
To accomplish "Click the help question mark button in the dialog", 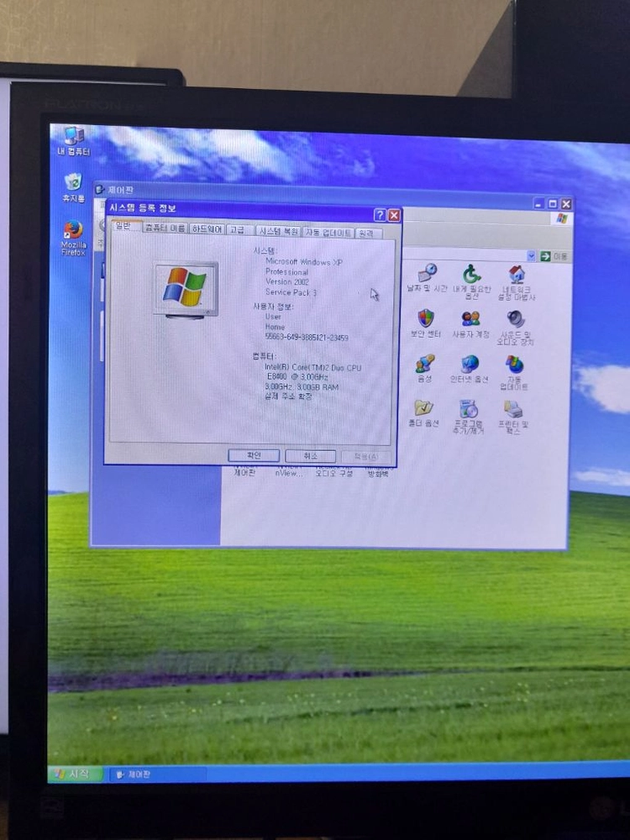I will pos(380,215).
